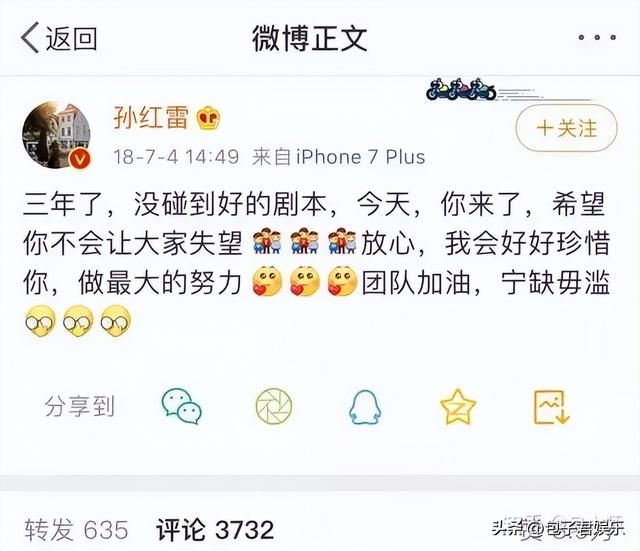This screenshot has height=551, width=640.
Task: Share to WeChat Moments shutter icon
Action: pos(274,406)
